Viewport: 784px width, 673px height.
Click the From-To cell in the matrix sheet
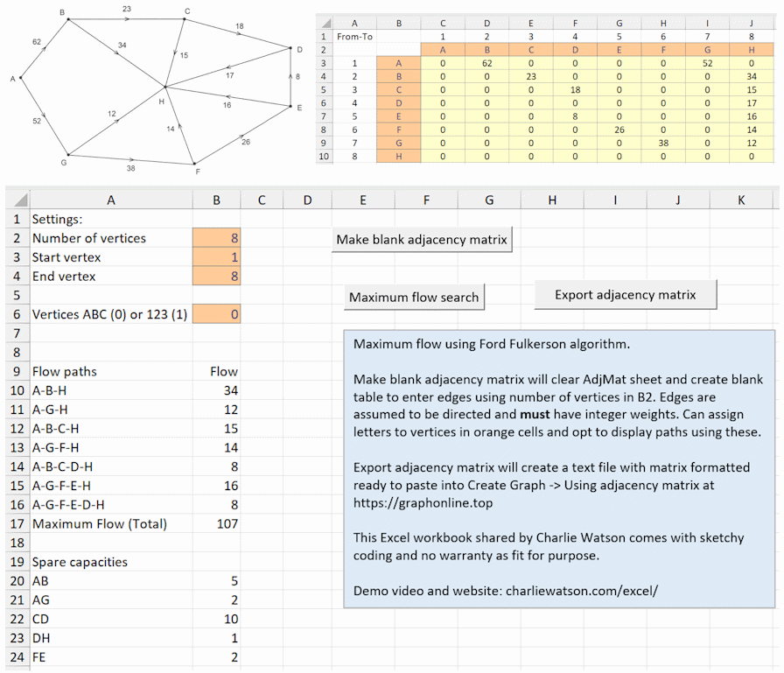pos(354,37)
